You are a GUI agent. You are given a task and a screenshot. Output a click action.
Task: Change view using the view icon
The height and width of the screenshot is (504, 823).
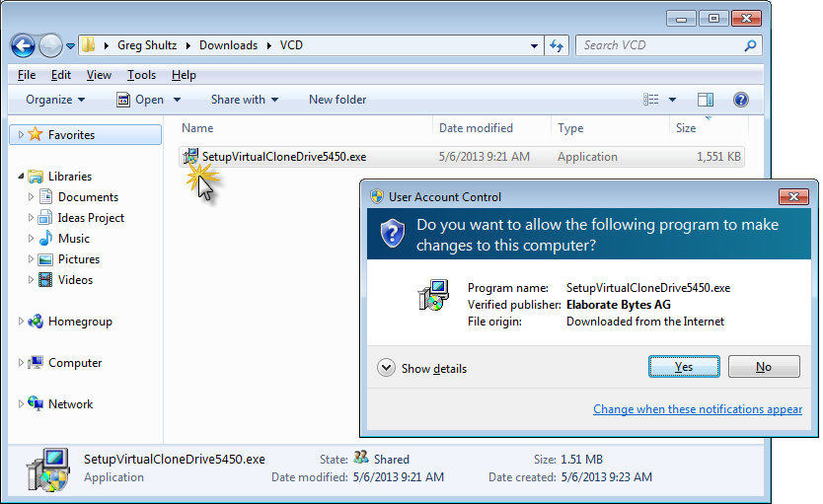click(x=651, y=100)
